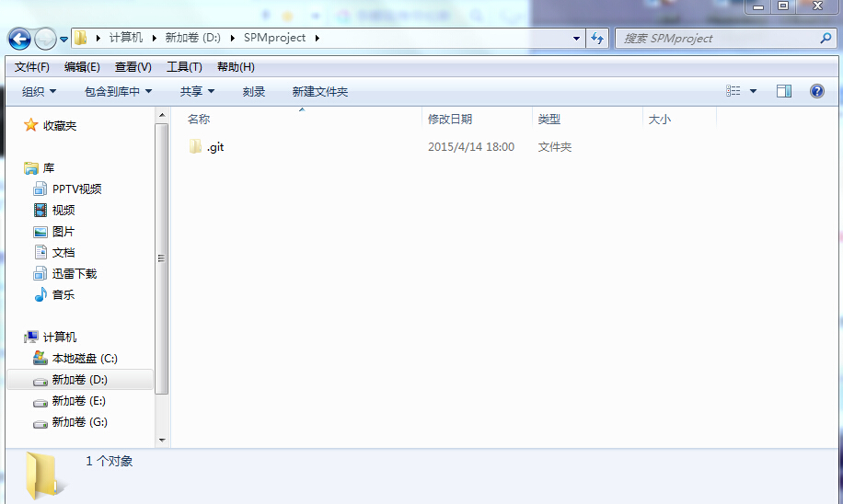
Task: Open the 包含到库中 dropdown
Action: click(x=118, y=92)
